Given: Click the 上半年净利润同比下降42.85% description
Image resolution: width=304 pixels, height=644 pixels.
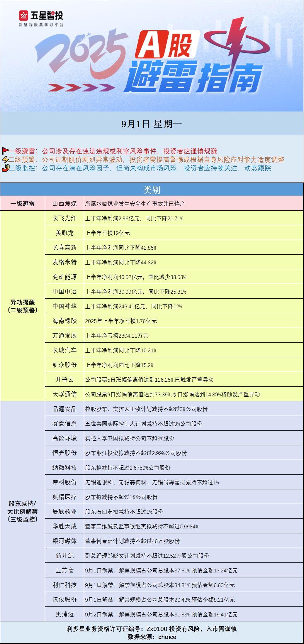Looking at the screenshot, I should [121, 248].
